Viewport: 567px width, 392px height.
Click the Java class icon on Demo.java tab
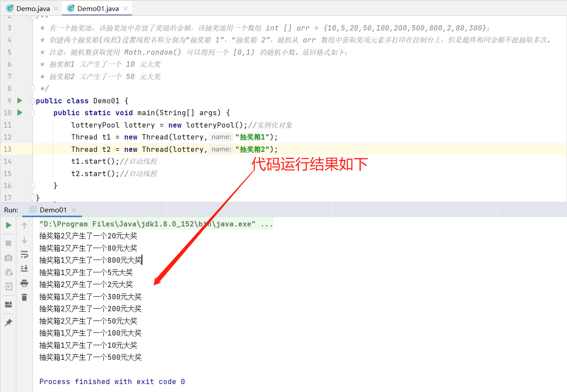pyautogui.click(x=10, y=8)
